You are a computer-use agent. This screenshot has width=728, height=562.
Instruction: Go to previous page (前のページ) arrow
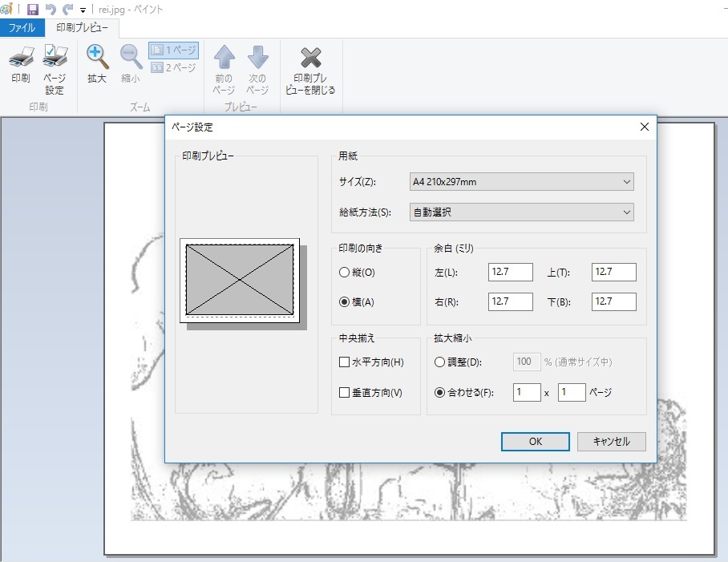(224, 70)
